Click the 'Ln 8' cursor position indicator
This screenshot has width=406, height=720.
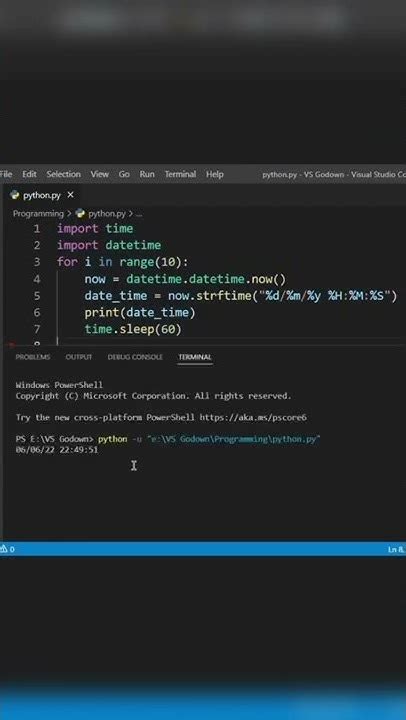point(396,549)
